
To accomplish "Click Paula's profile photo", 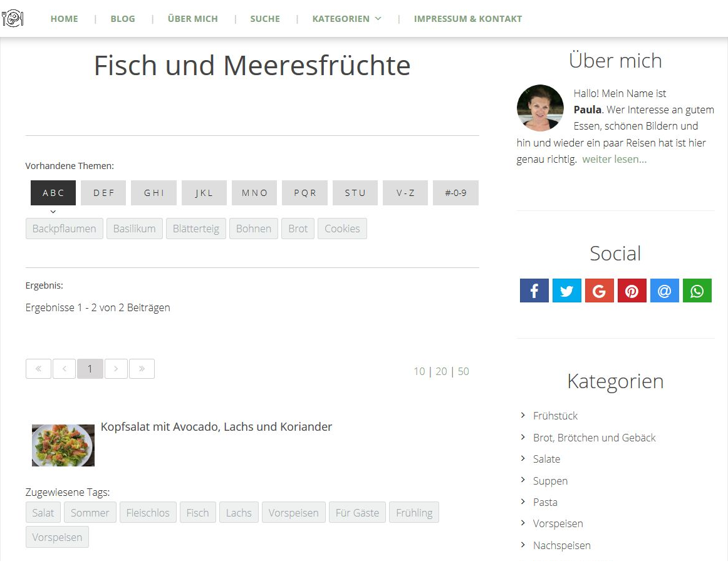I will click(541, 108).
